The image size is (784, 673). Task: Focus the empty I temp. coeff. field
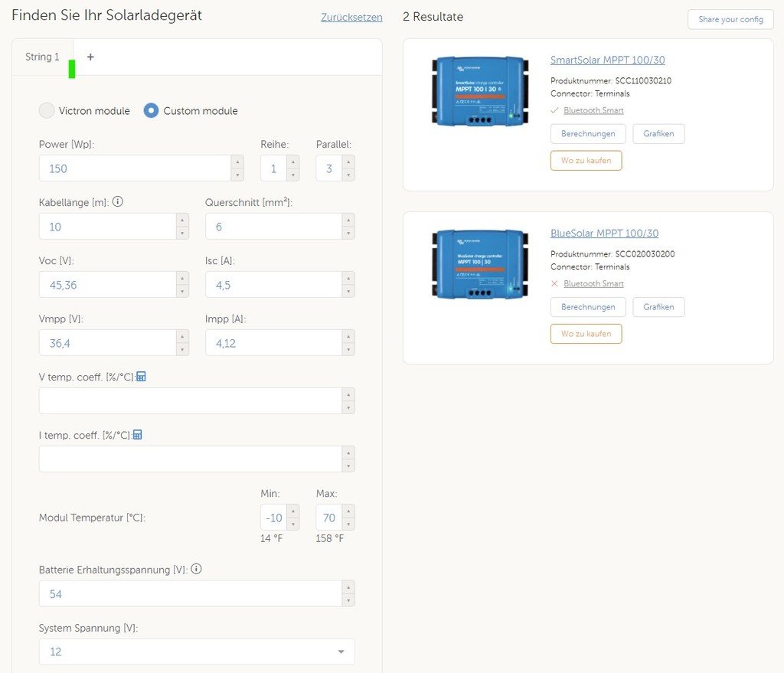click(x=191, y=459)
